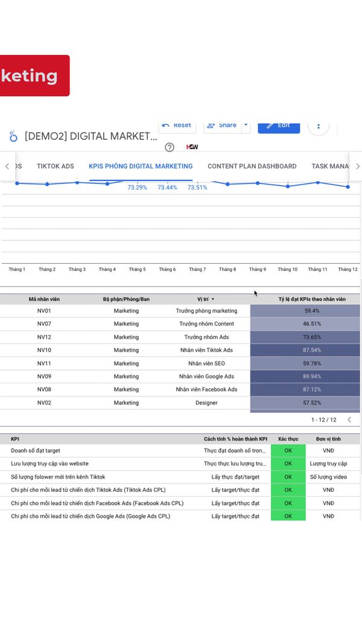Click the 73.65% KPI rate cell
Image resolution: width=362 pixels, height=644 pixels.
pyautogui.click(x=305, y=337)
